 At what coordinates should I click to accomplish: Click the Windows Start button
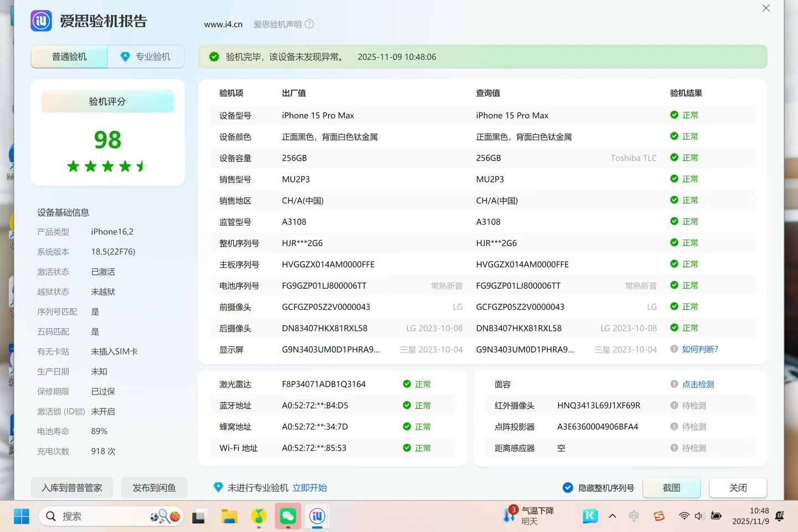21,516
